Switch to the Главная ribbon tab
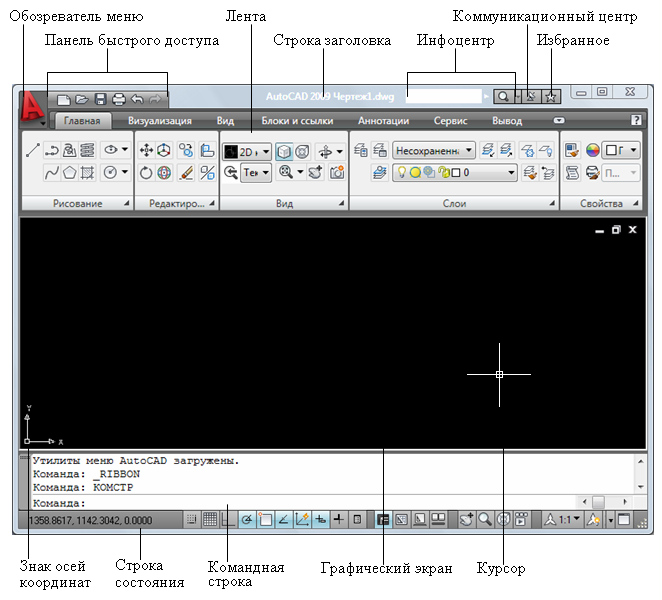The image size is (662, 600). pyautogui.click(x=82, y=121)
